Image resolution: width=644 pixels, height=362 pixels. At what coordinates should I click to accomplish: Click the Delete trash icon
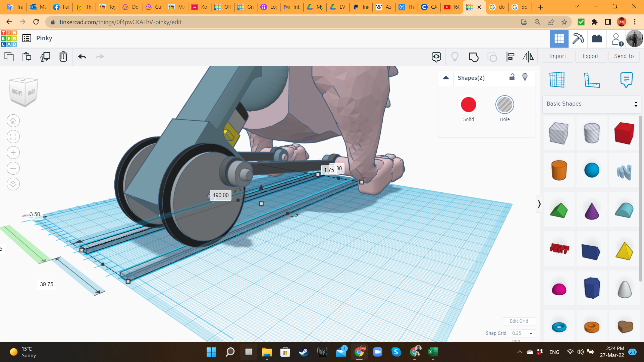[x=63, y=57]
